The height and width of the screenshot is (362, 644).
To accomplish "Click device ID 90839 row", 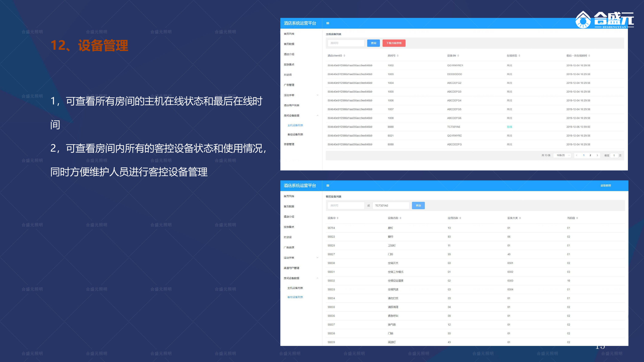I will tap(475, 342).
